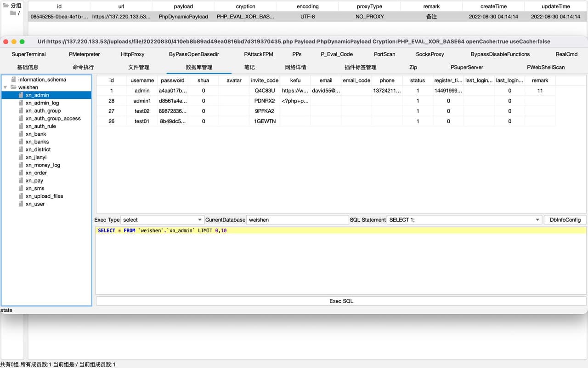Select the ByPassOpenBasedir tab
Viewport: 588px width, 368px height.
[194, 54]
